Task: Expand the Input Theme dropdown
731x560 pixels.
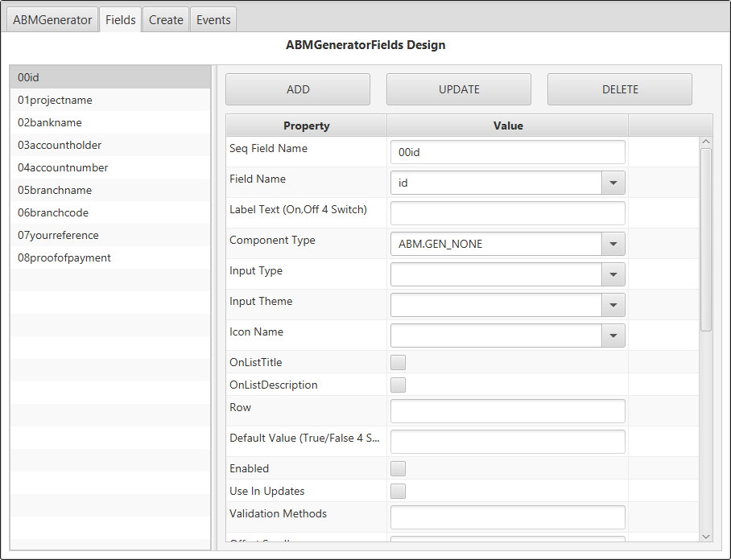Action: tap(613, 305)
